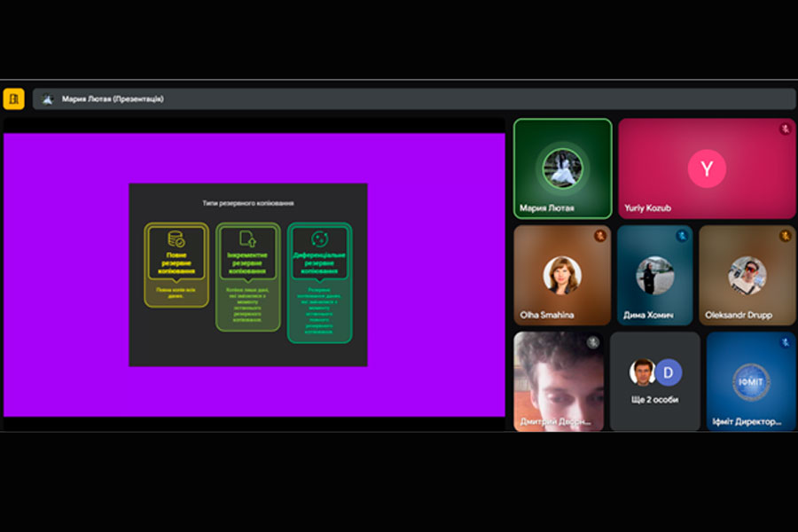Click the file upload icon on green card
This screenshot has width=798, height=532.
point(248,239)
